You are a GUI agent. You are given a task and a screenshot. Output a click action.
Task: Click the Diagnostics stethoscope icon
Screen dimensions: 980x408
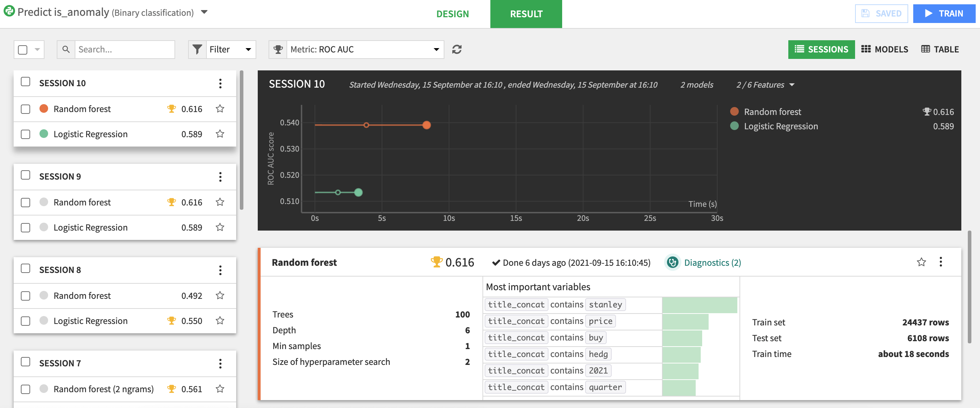coord(672,262)
